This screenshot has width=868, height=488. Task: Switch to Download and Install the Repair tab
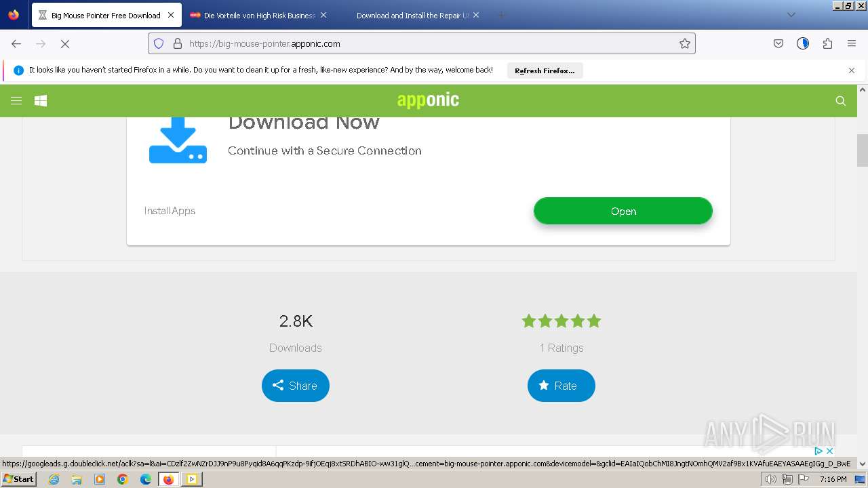coord(412,15)
